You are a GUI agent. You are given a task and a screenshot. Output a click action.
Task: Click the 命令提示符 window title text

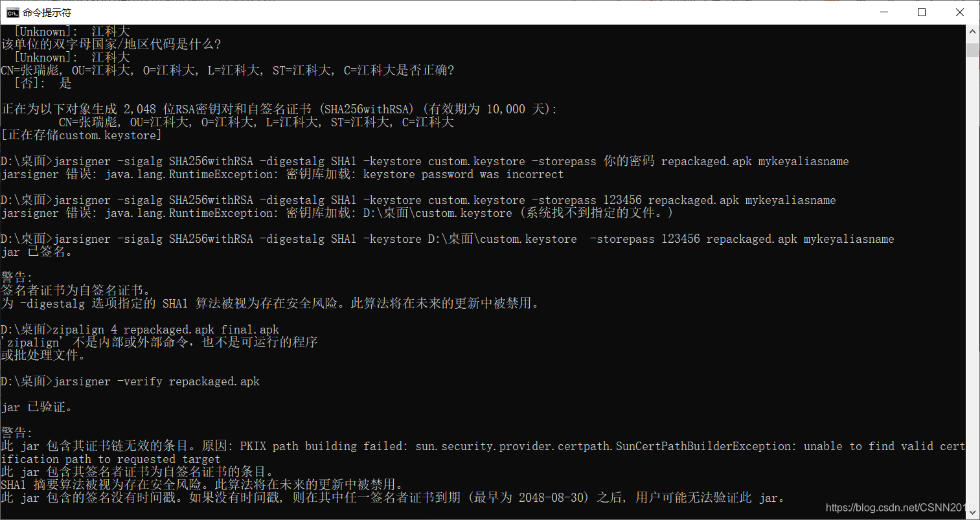pyautogui.click(x=47, y=12)
